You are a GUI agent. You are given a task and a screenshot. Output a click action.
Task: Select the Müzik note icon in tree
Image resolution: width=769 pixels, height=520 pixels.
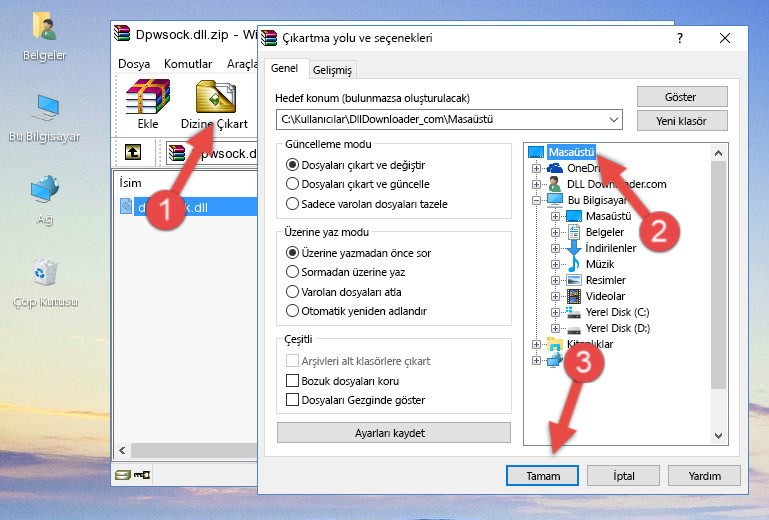coord(574,264)
